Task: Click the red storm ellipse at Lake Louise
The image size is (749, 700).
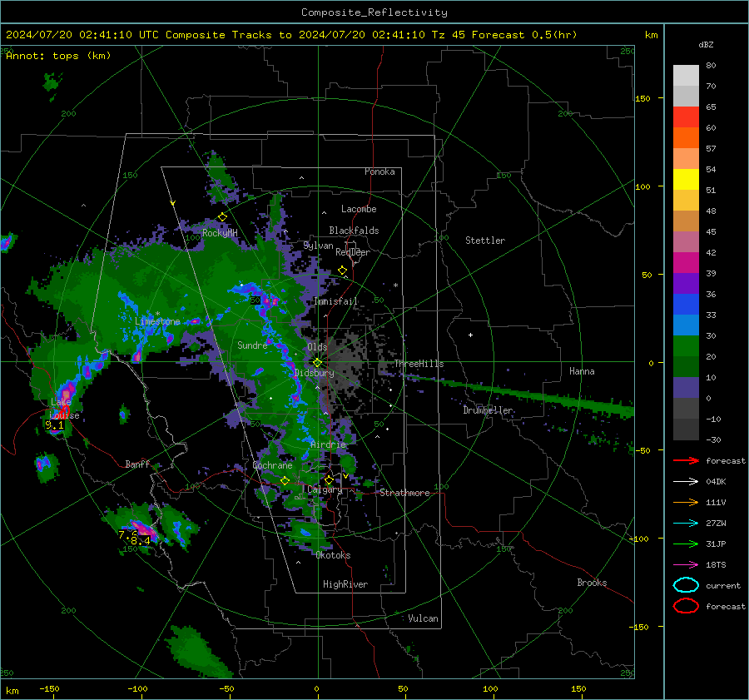Action: click(x=64, y=410)
